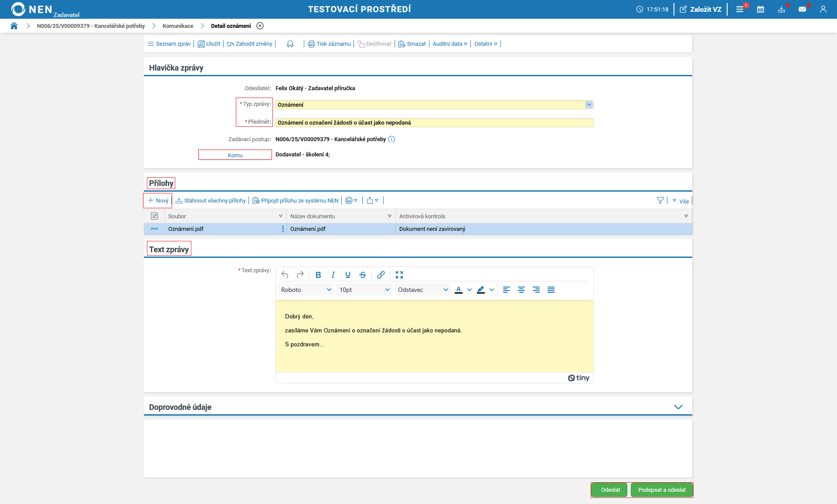Click the home icon in breadcrumb

(14, 26)
